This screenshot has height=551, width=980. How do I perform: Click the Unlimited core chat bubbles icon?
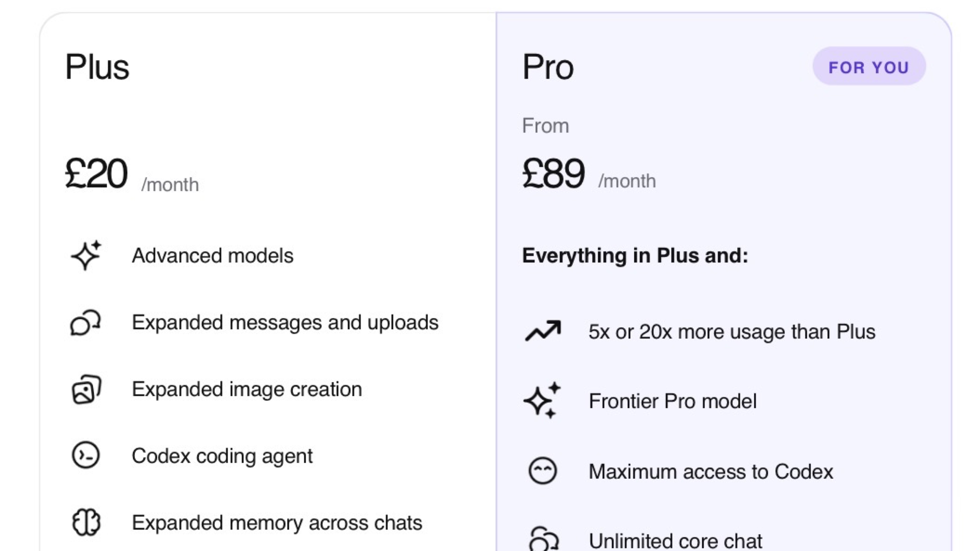543,540
